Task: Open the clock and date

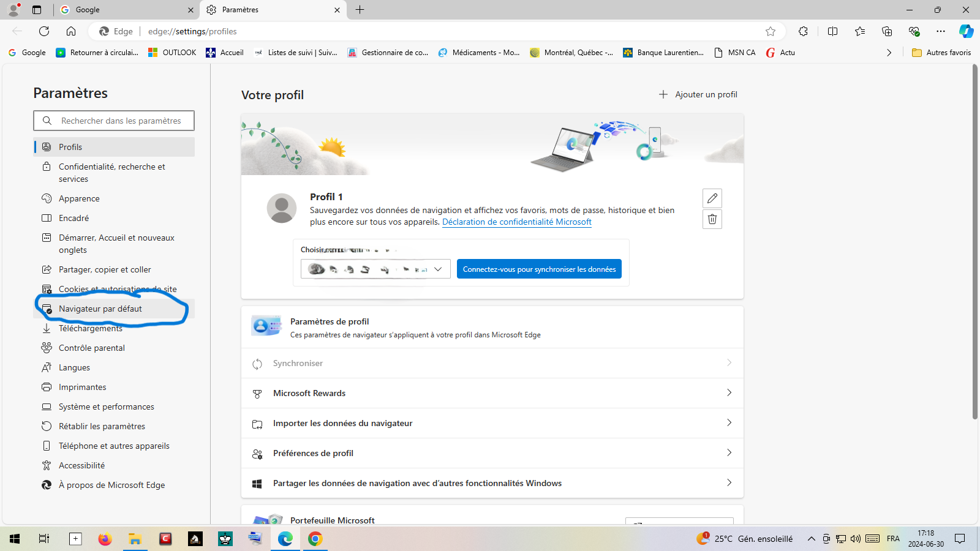Action: tap(925, 539)
